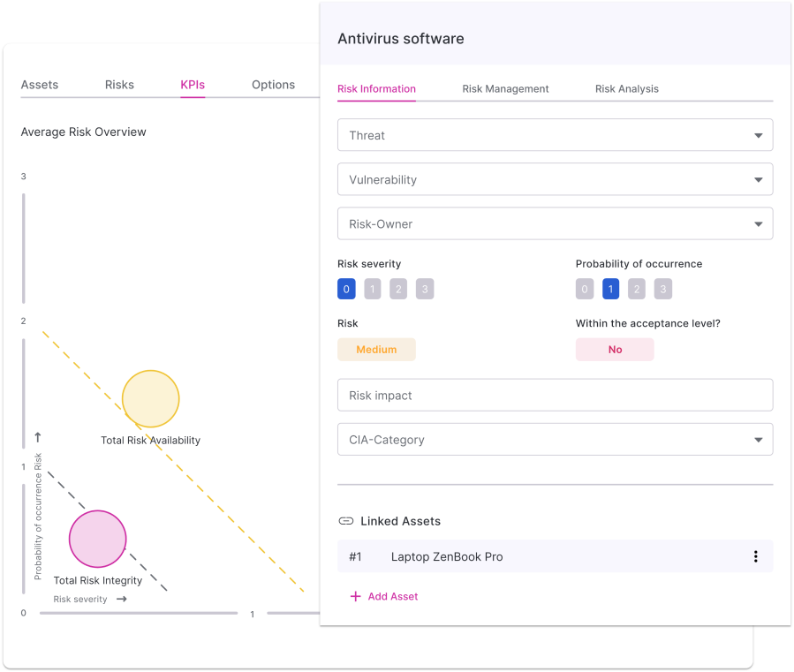The image size is (794, 672).
Task: Set Probability of occurrence to 3
Action: click(663, 289)
